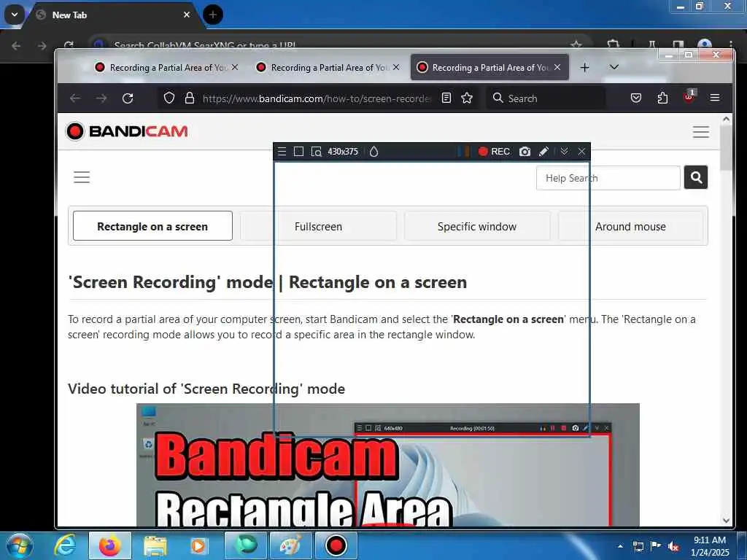Click the water drop icon in the recorder bar

click(374, 152)
